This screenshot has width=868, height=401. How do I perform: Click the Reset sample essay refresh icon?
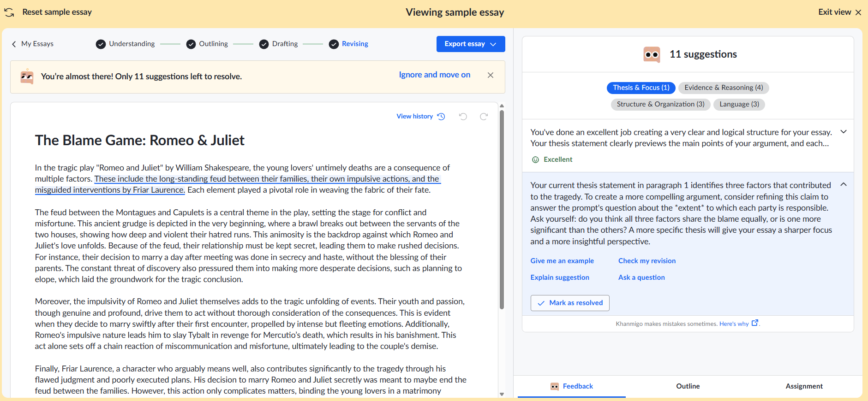pyautogui.click(x=9, y=12)
